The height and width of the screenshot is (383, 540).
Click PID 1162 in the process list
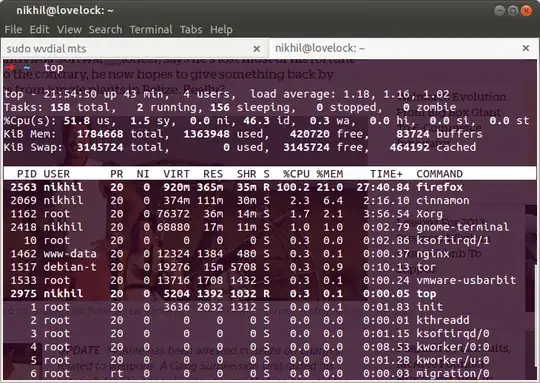point(23,214)
